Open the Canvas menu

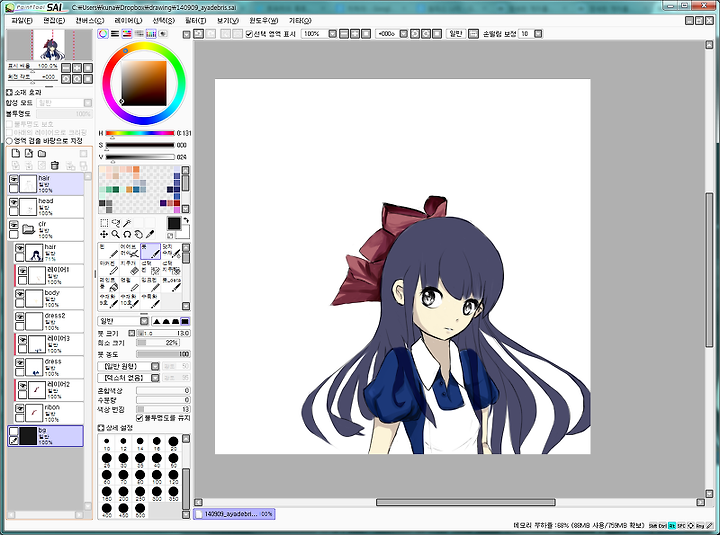(90, 21)
